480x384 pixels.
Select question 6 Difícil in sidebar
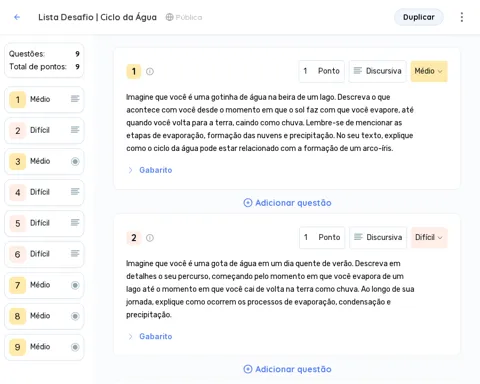[44, 254]
